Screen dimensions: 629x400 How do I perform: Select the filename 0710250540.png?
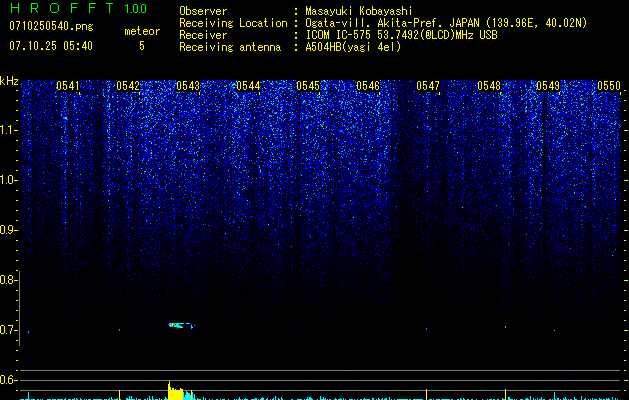(51, 26)
